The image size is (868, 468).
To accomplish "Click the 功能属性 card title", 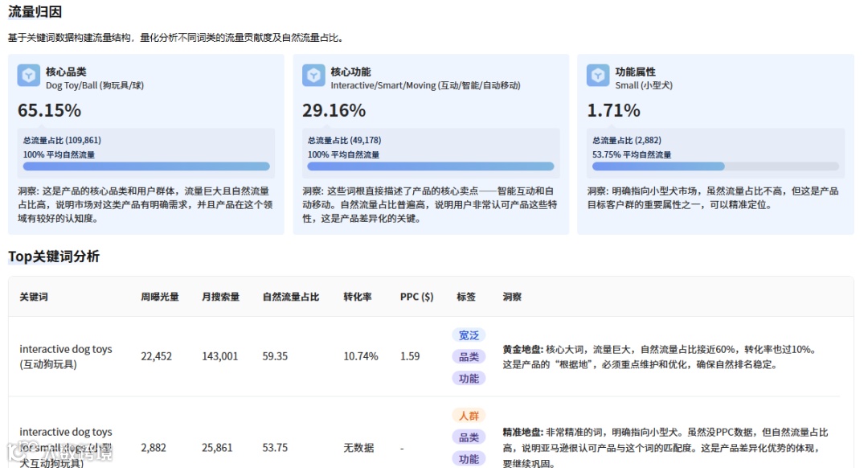I will click(x=636, y=72).
